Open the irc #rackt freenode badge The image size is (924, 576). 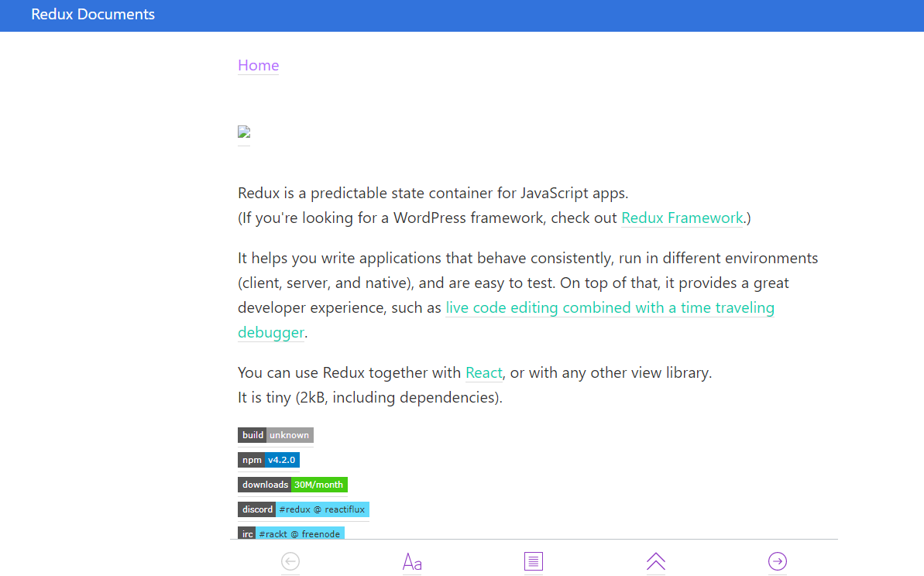click(291, 533)
